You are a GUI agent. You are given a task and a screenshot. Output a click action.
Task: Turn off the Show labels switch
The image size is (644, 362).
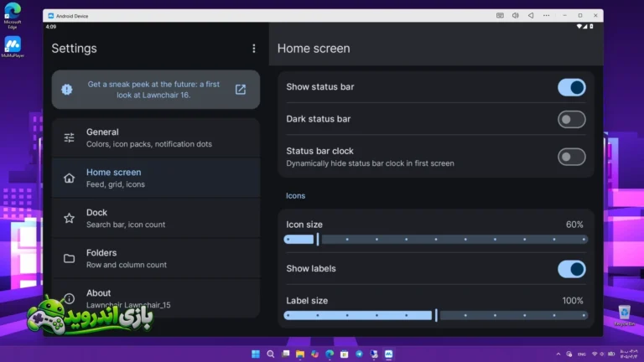coord(571,269)
